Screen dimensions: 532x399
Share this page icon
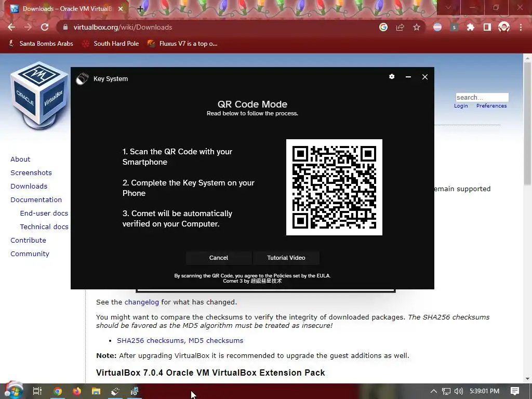pos(400,27)
